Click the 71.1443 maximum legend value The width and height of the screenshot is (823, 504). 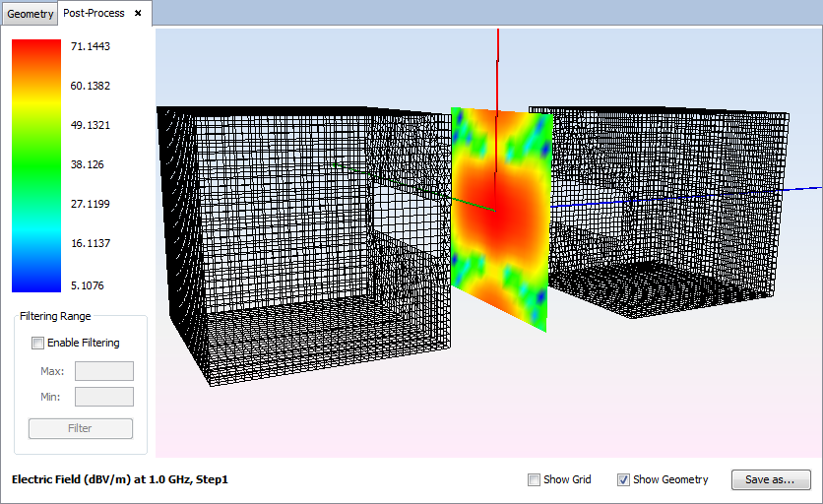click(x=90, y=46)
